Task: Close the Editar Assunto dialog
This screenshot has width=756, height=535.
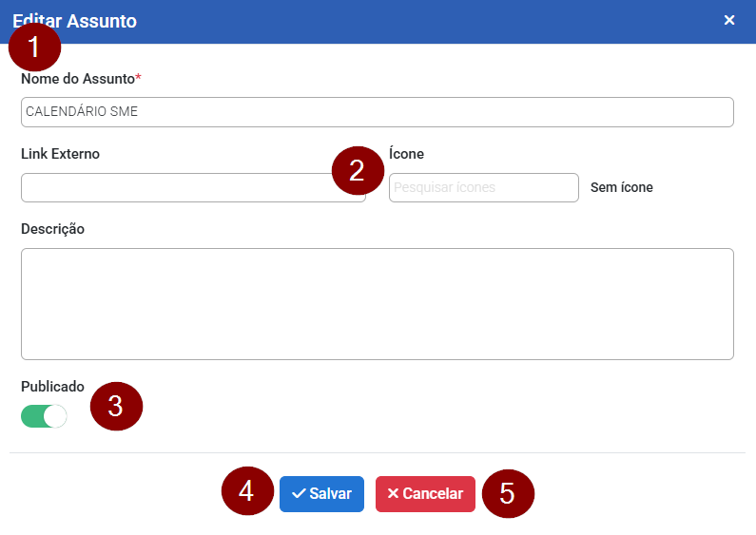Action: (x=729, y=20)
